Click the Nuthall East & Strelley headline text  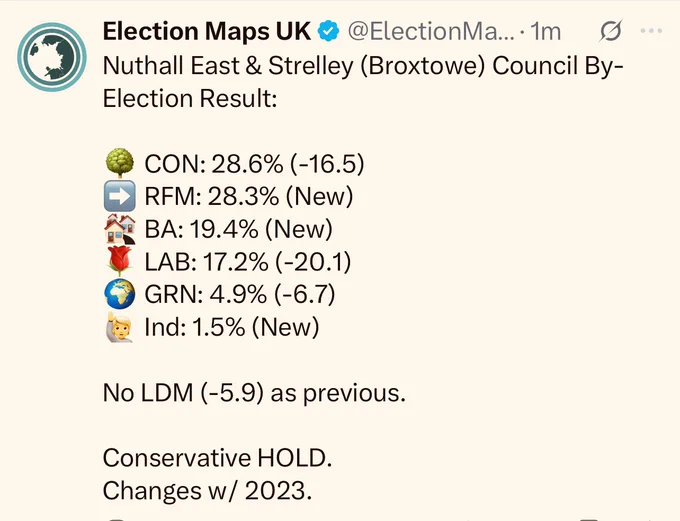pyautogui.click(x=363, y=82)
